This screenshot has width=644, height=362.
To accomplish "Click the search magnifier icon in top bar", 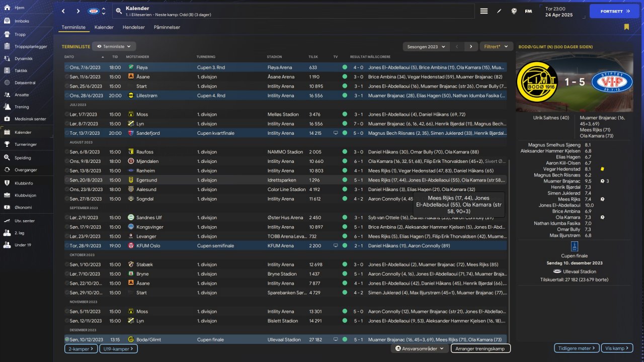I will pos(118,11).
